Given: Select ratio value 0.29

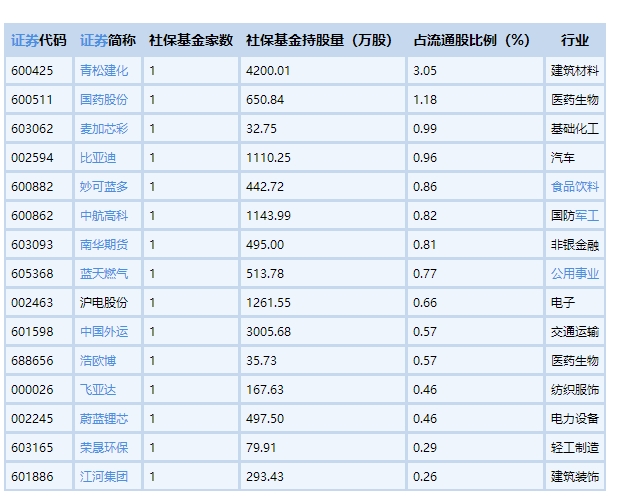Looking at the screenshot, I should pos(425,448).
